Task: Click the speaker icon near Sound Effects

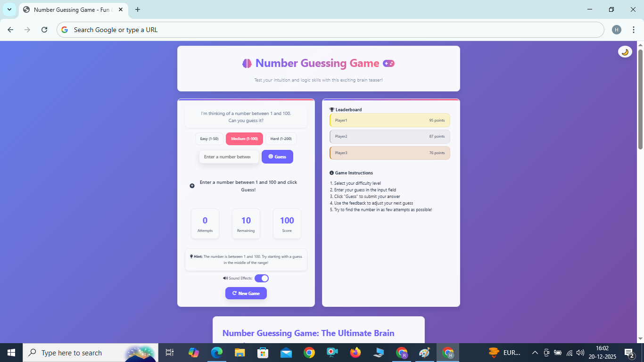Action: coord(225,278)
